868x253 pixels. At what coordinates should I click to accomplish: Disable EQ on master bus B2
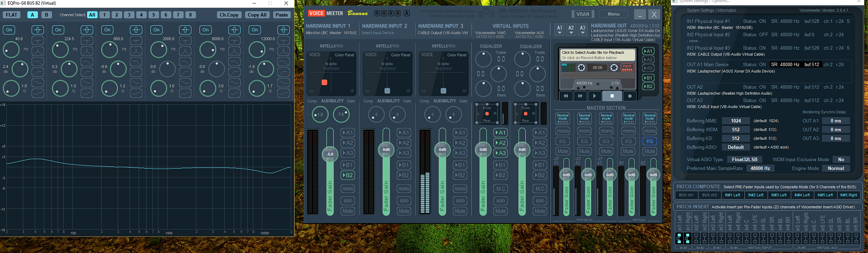[650, 141]
